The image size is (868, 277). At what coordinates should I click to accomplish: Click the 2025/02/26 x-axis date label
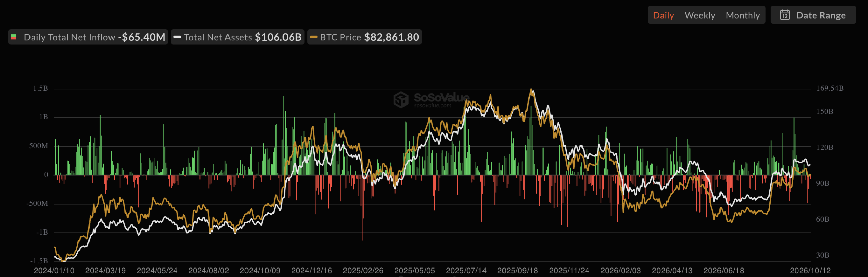[x=363, y=271]
